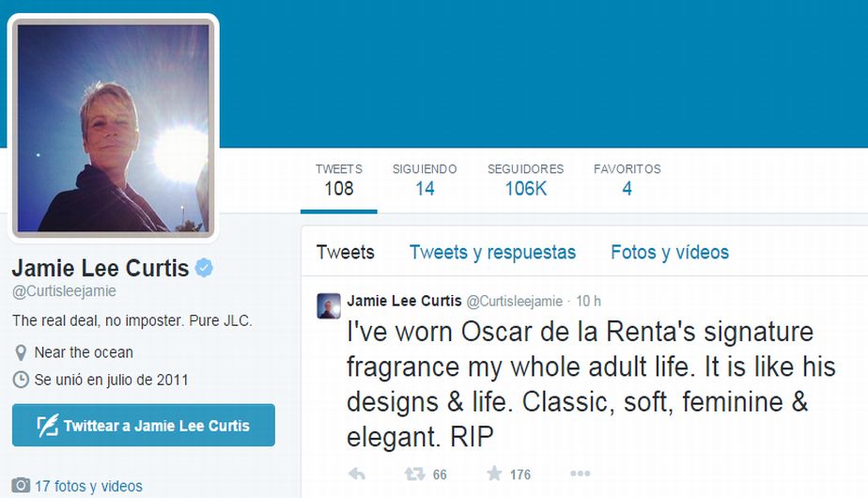Image resolution: width=868 pixels, height=498 pixels.
Task: Click the camera icon beside 17 fotos
Action: point(21,485)
